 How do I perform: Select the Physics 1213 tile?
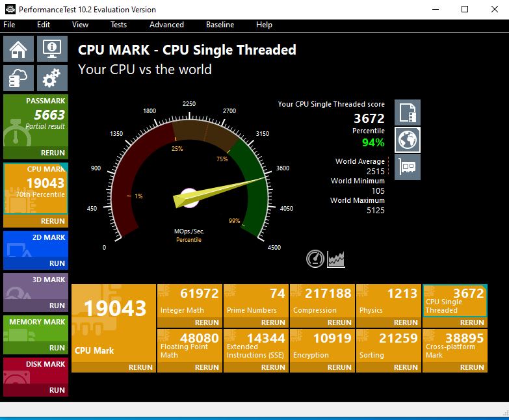pyautogui.click(x=388, y=301)
